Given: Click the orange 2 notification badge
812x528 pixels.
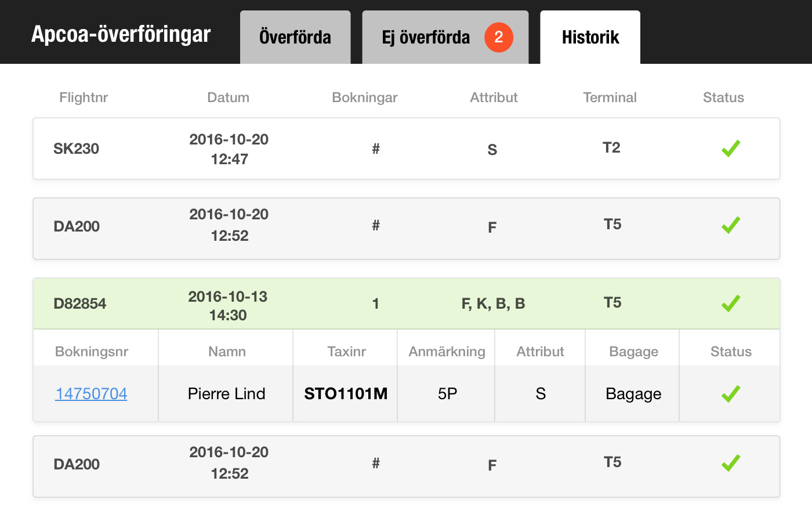Looking at the screenshot, I should pyautogui.click(x=499, y=37).
